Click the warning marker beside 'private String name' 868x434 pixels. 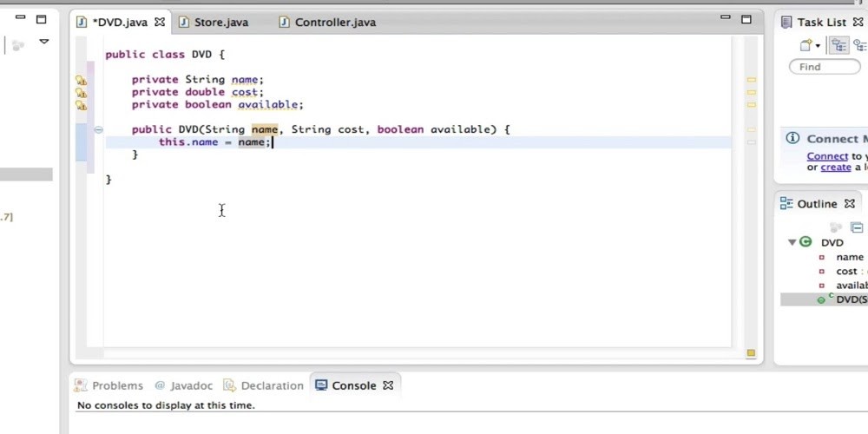coord(81,80)
